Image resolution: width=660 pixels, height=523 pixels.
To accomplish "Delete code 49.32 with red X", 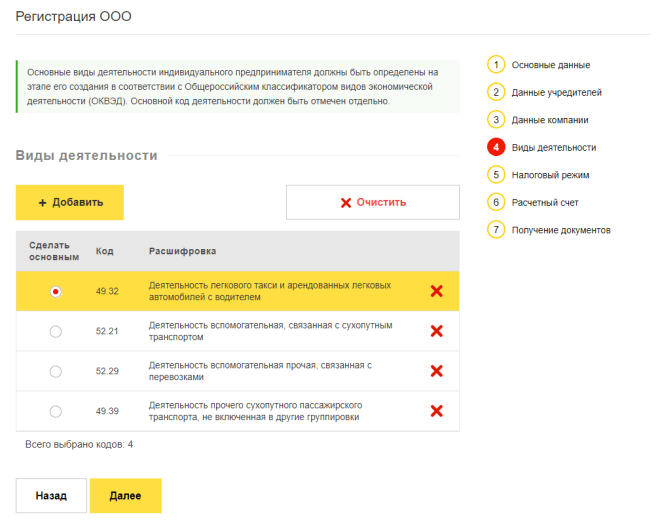I will pos(436,291).
